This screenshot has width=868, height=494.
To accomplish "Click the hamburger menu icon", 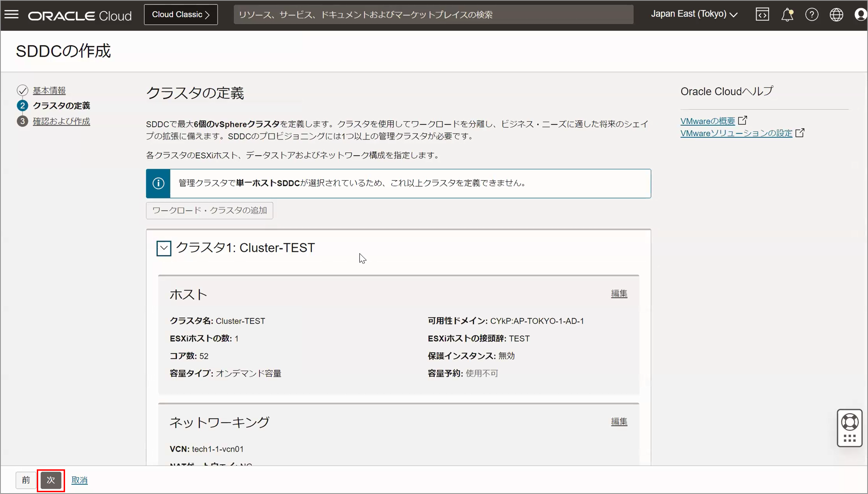I will [11, 14].
